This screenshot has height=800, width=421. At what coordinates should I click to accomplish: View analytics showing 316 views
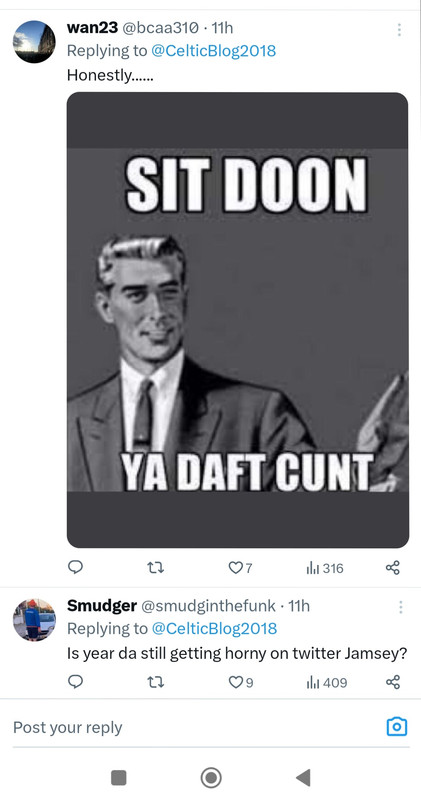325,568
